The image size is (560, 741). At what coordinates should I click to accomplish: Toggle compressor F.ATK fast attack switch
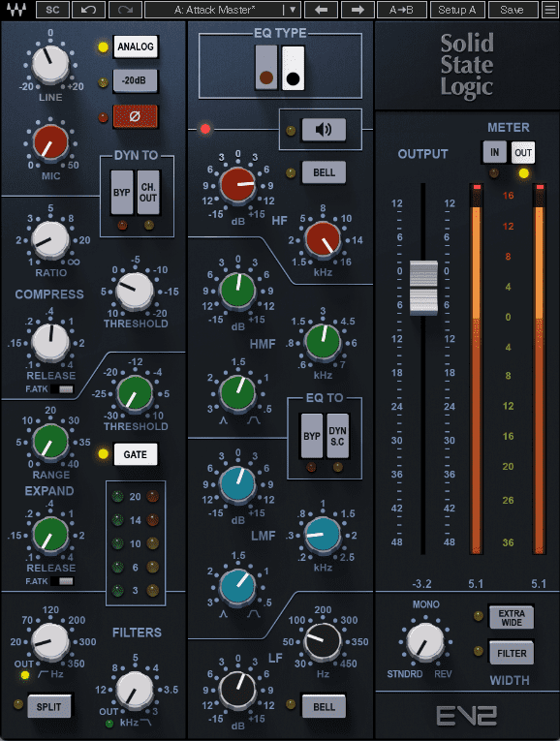click(x=62, y=389)
